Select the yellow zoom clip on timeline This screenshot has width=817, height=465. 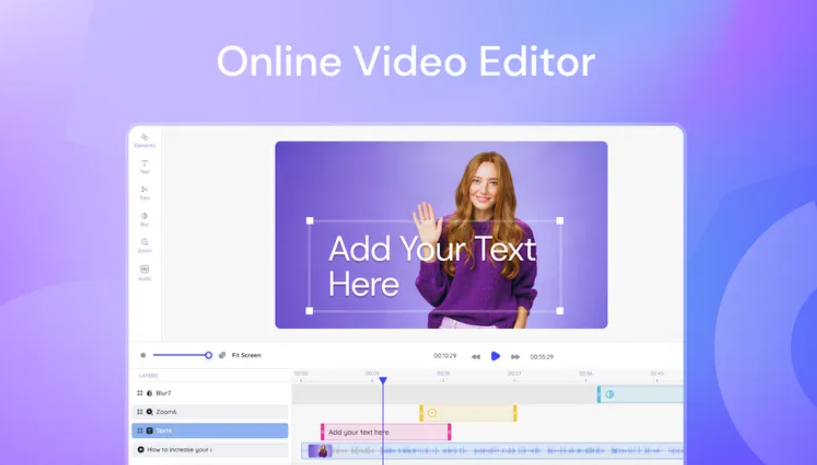468,413
